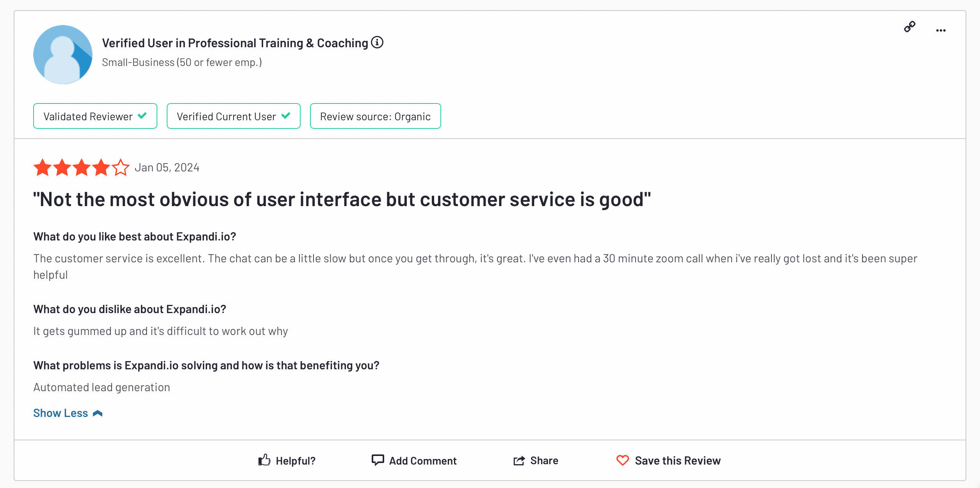Click the checkmark in Verified Current User badge

point(286,116)
